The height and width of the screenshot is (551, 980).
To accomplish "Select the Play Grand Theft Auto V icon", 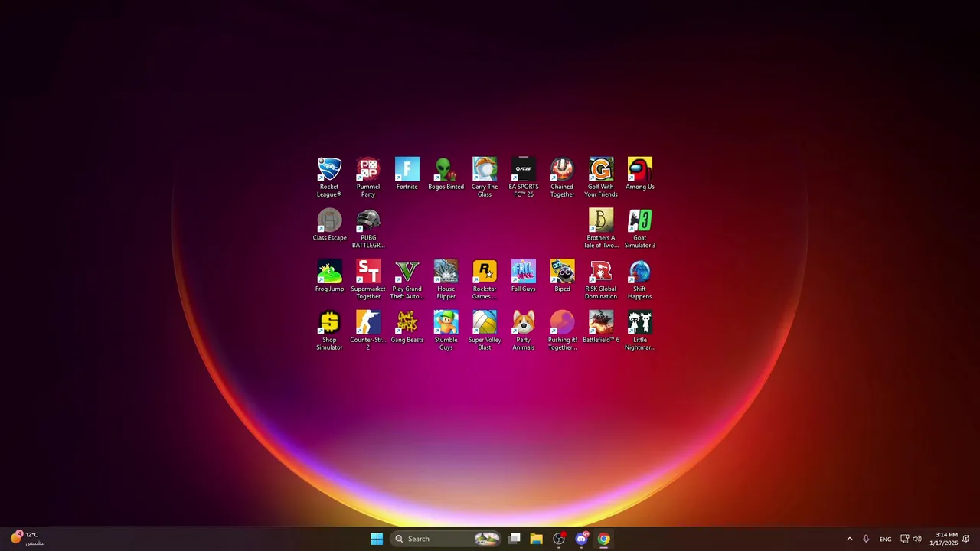I will pyautogui.click(x=407, y=279).
